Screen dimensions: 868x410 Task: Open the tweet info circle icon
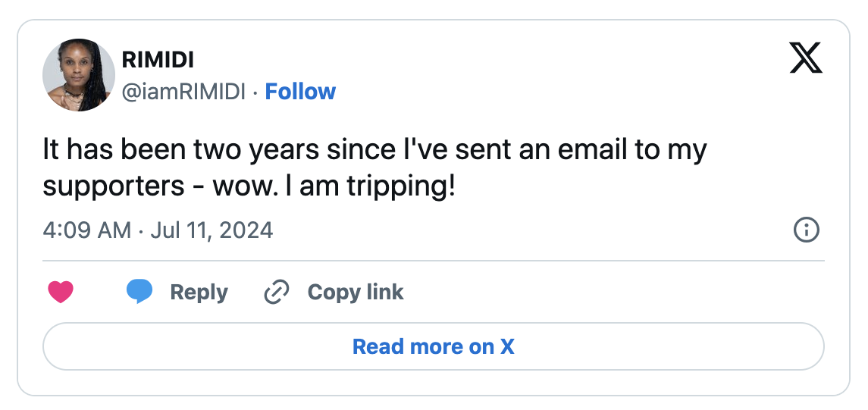pos(806,230)
